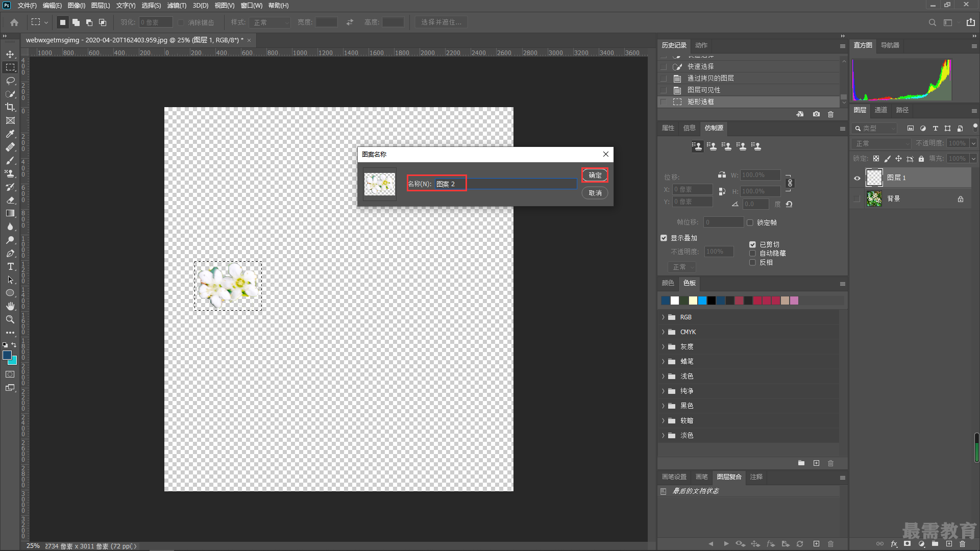Select the Ellipse shape tool
Image resolution: width=980 pixels, height=551 pixels.
pyautogui.click(x=10, y=293)
